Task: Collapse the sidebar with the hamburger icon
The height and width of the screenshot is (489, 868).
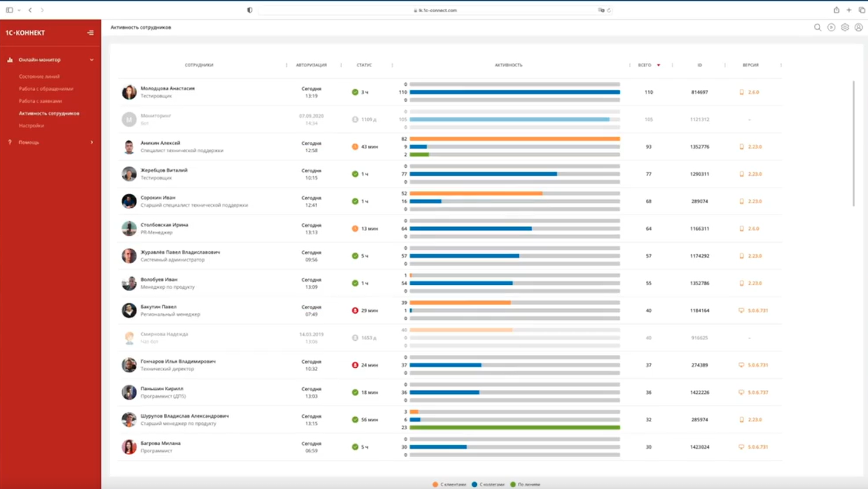Action: [x=90, y=33]
